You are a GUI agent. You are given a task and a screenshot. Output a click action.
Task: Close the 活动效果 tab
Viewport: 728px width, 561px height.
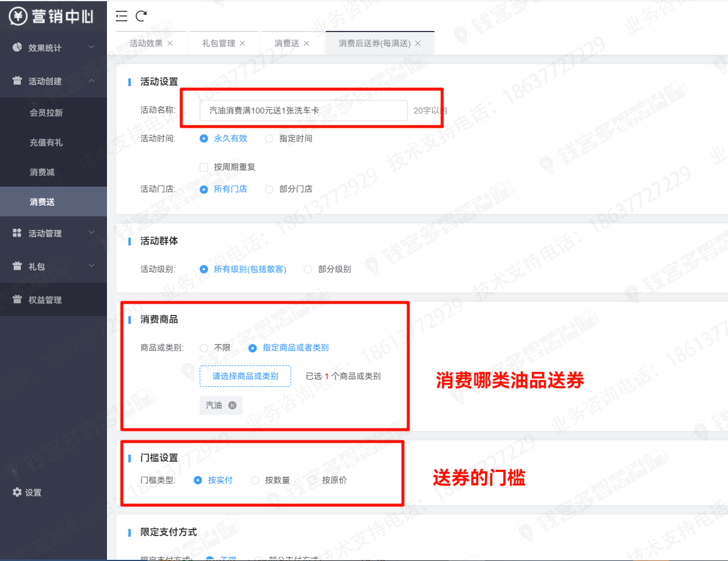(x=170, y=43)
